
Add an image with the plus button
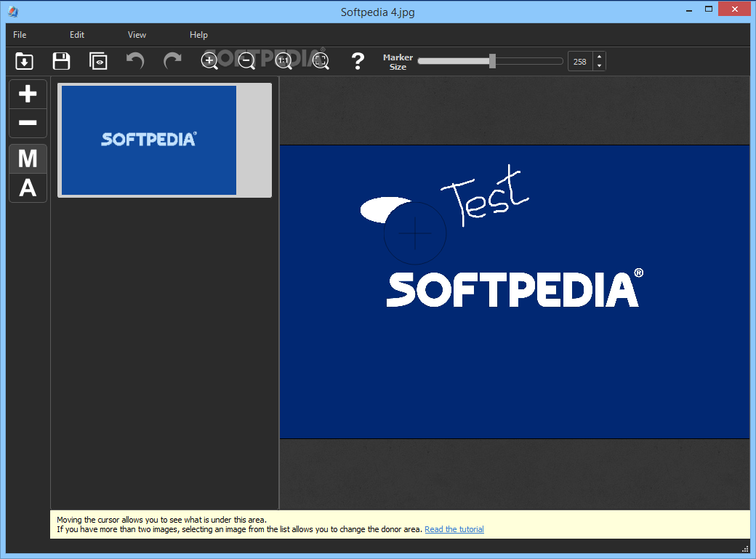[x=28, y=94]
